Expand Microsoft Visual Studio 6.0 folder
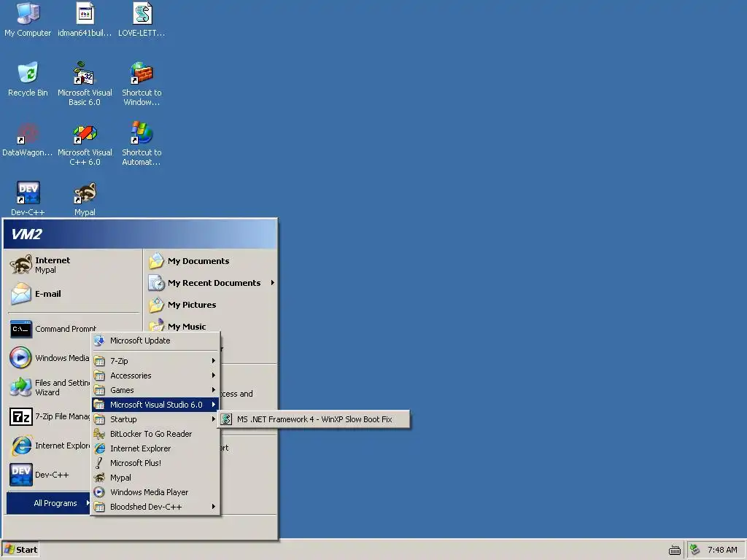This screenshot has height=560, width=747. 155,405
